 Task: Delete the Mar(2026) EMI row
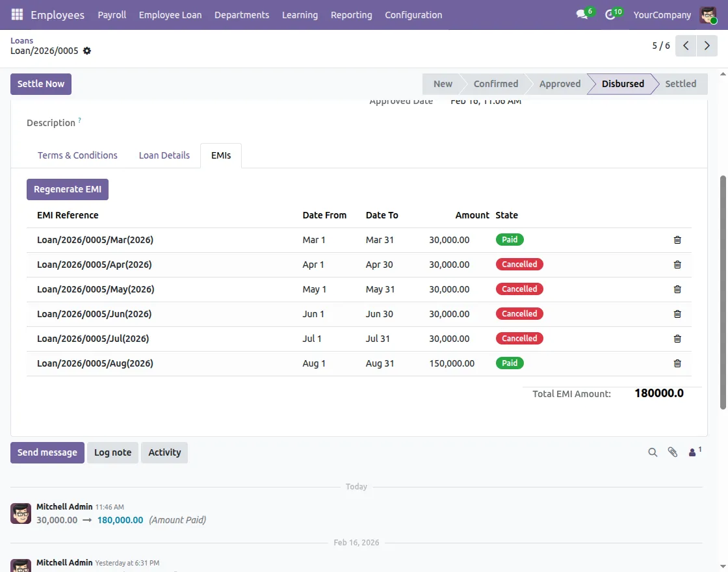pyautogui.click(x=677, y=240)
